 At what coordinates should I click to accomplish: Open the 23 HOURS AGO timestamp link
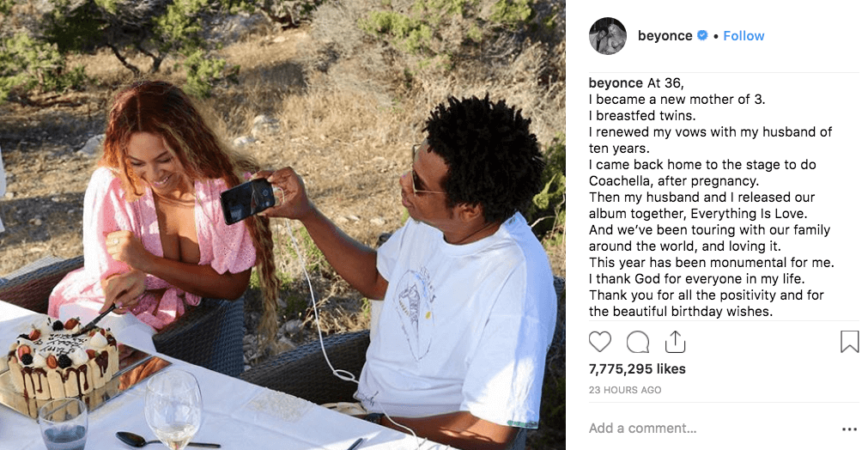(x=625, y=390)
